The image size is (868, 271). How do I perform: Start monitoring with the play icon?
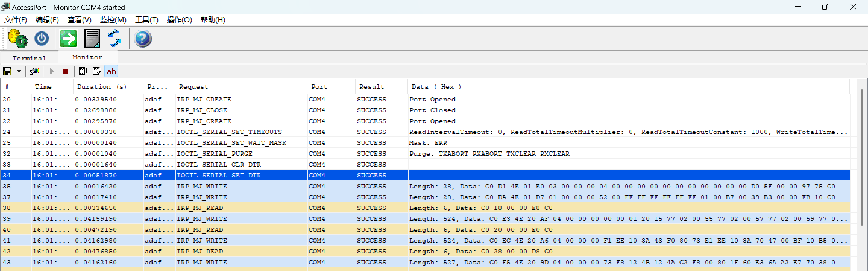coord(52,71)
